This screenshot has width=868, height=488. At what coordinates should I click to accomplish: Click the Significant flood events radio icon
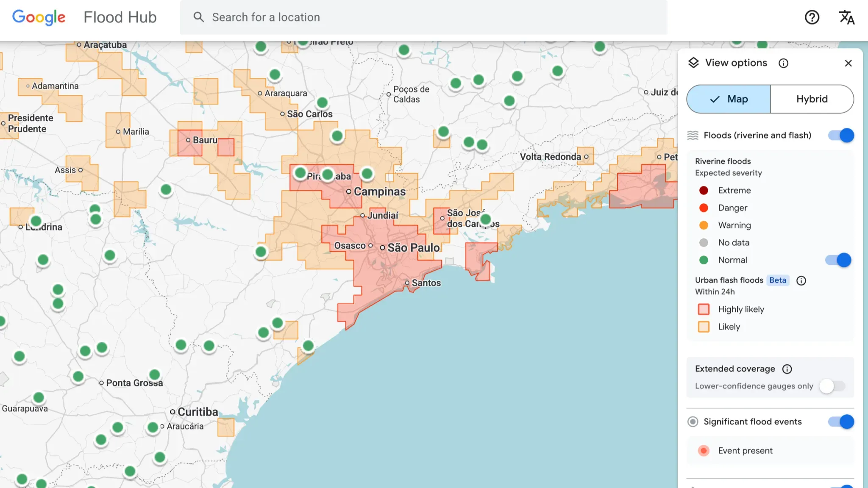tap(693, 421)
